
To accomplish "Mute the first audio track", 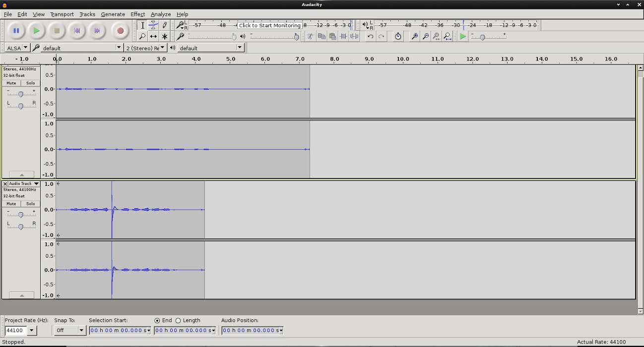I will tap(11, 83).
